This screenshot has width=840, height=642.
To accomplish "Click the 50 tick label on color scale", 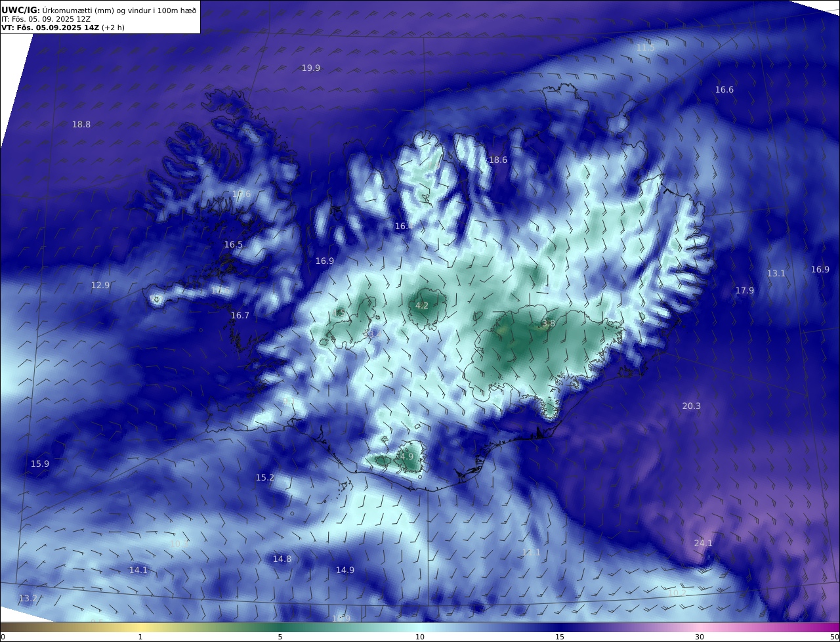I will [834, 637].
